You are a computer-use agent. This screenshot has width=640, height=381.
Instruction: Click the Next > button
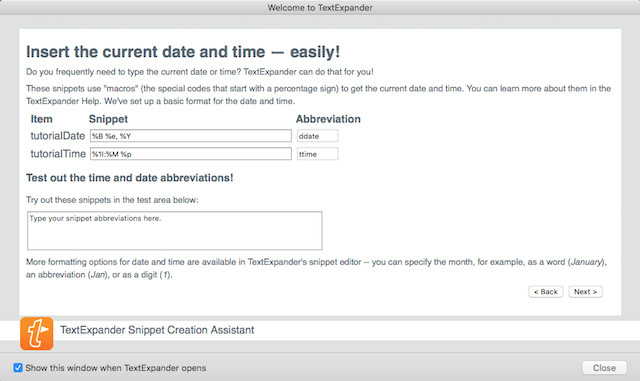585,292
